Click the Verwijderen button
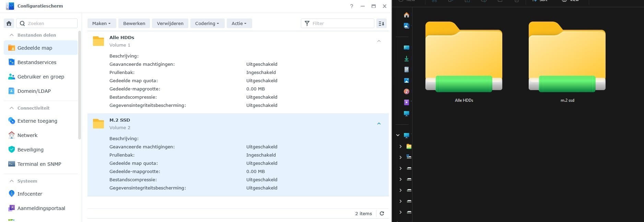 coord(170,23)
